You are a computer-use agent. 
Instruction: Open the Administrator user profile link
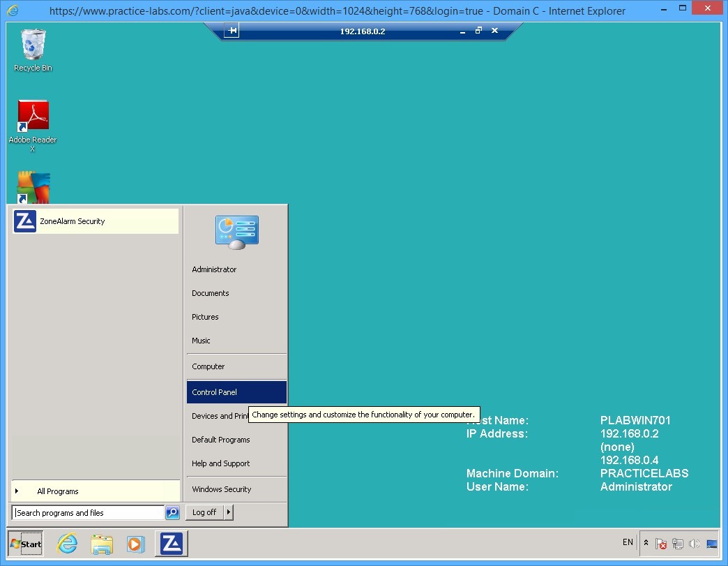click(x=213, y=269)
